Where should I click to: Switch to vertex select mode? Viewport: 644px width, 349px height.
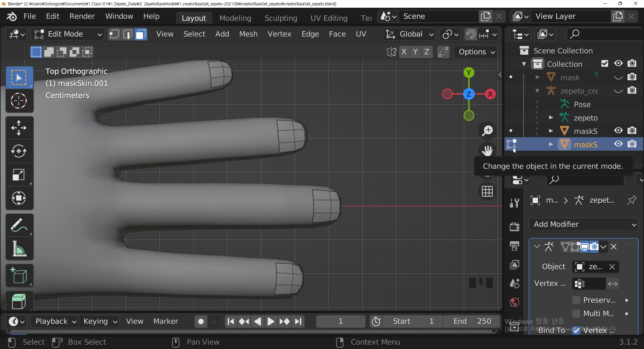(114, 34)
